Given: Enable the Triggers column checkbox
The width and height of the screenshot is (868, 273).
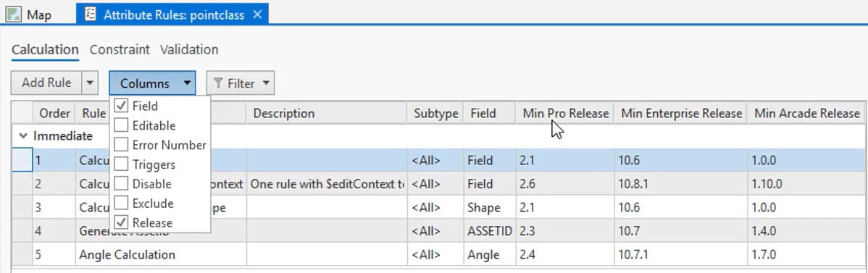Looking at the screenshot, I should [x=121, y=164].
